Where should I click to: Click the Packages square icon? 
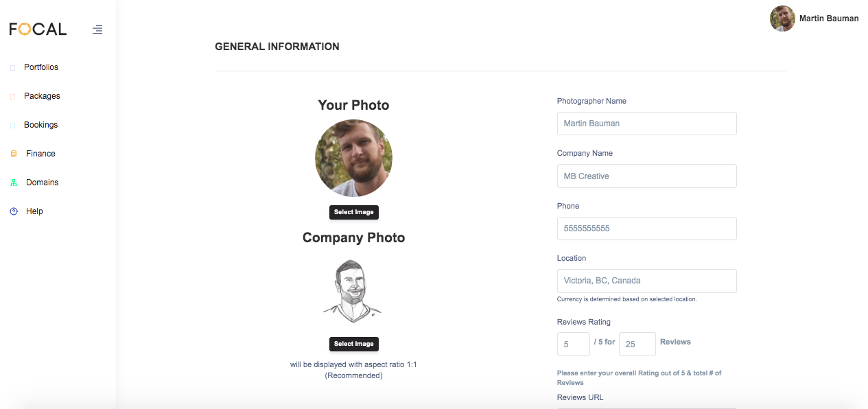click(12, 97)
